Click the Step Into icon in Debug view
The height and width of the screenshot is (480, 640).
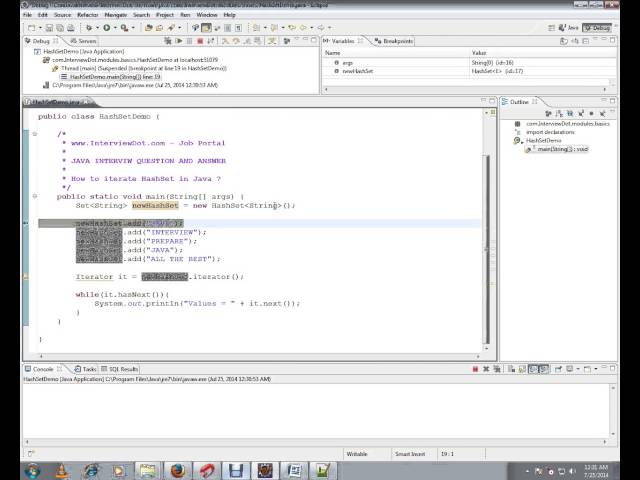(x=225, y=41)
